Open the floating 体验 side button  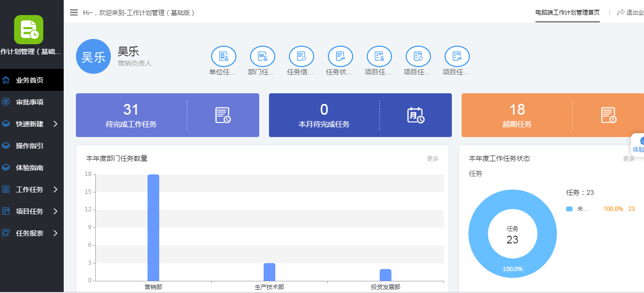[638, 145]
